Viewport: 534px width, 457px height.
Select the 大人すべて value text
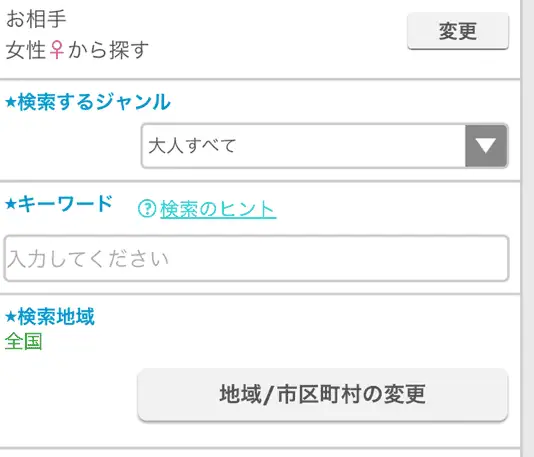pyautogui.click(x=192, y=146)
